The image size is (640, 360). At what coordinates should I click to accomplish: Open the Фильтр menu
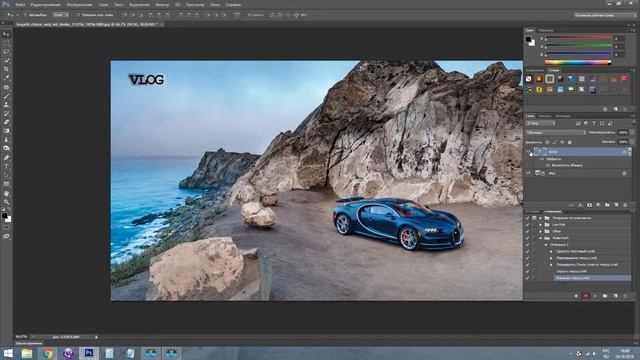click(162, 5)
